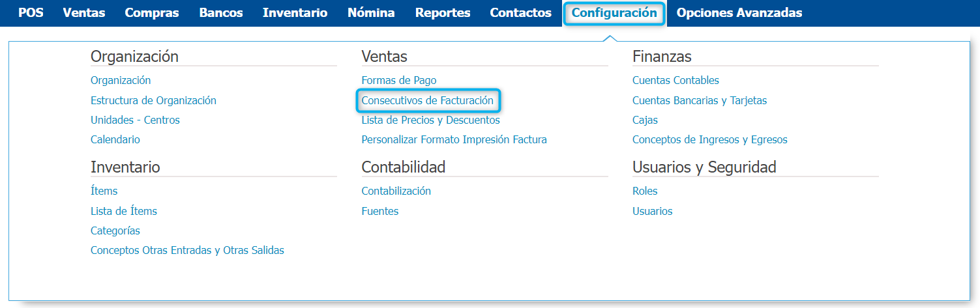Open Formas de Pago
This screenshot has width=980, height=308.
click(x=399, y=80)
